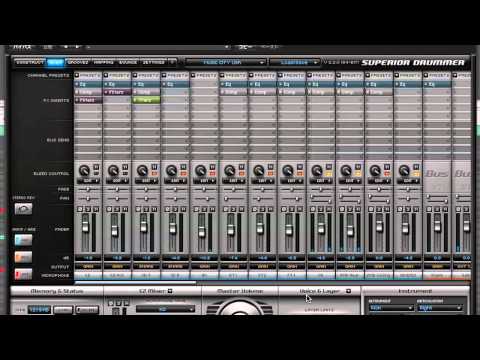Click the volume fader on the third channel

click(x=144, y=227)
